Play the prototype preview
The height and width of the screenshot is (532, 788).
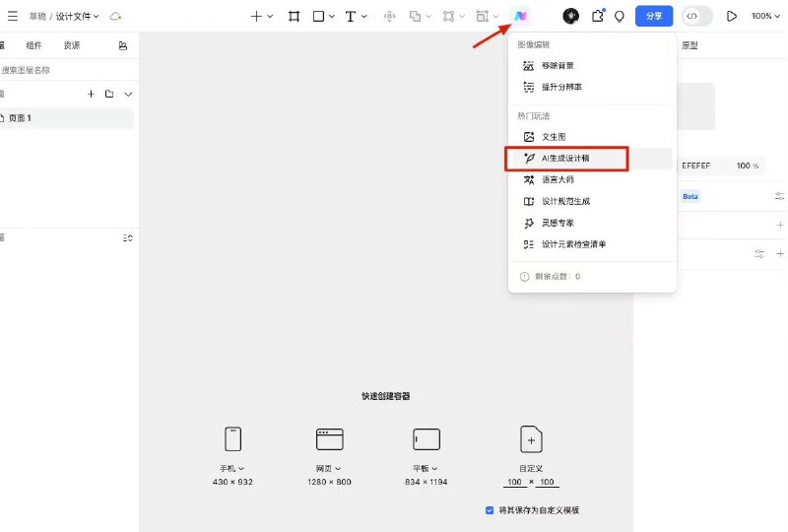tap(732, 16)
